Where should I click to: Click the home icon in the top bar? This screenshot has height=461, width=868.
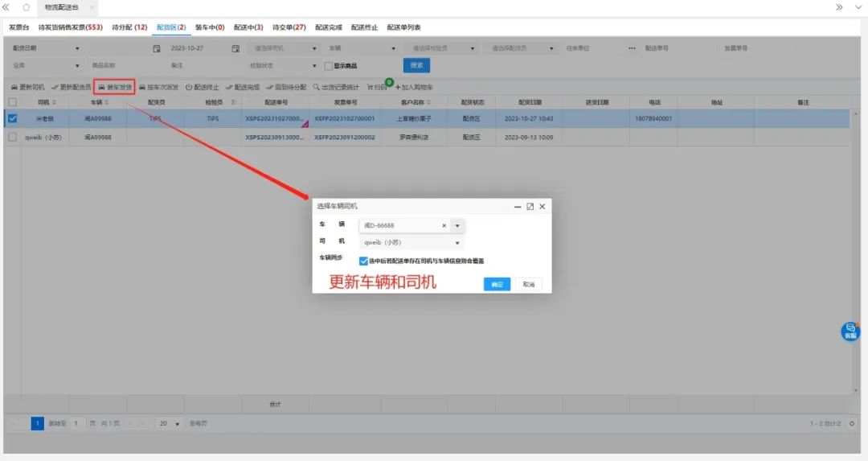coord(27,7)
